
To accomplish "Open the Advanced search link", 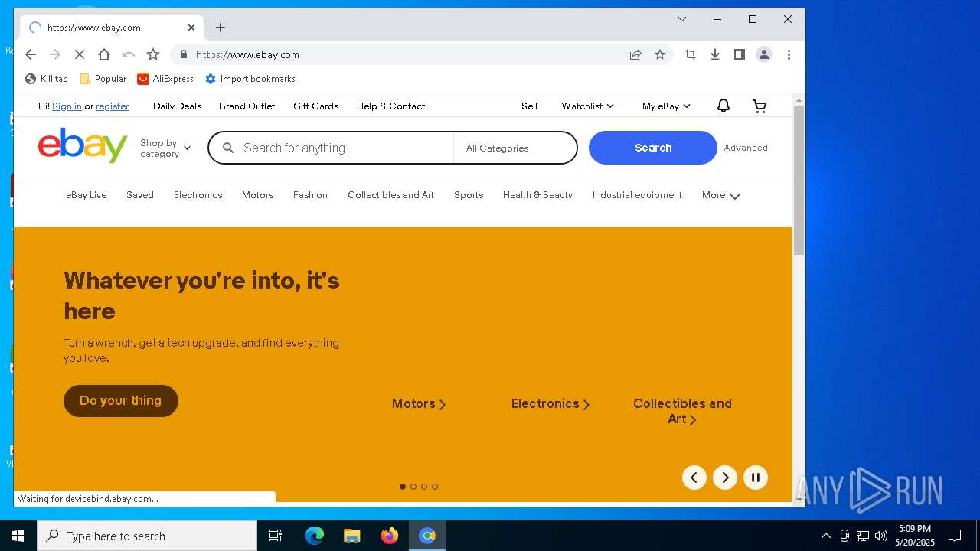I will [x=746, y=148].
